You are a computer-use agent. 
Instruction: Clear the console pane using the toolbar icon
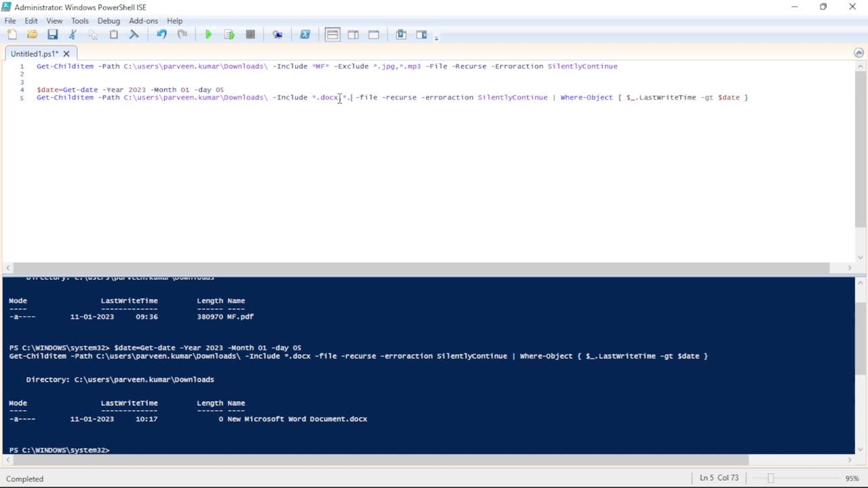(x=134, y=35)
